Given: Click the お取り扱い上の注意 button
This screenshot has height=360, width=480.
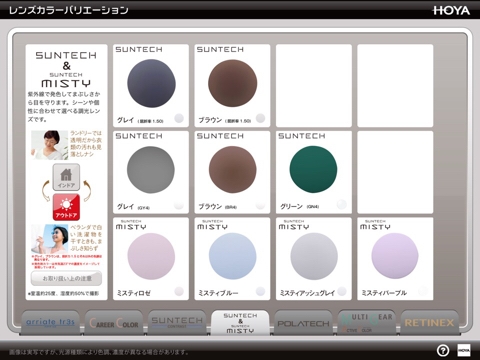Looking at the screenshot, I should tap(66, 278).
